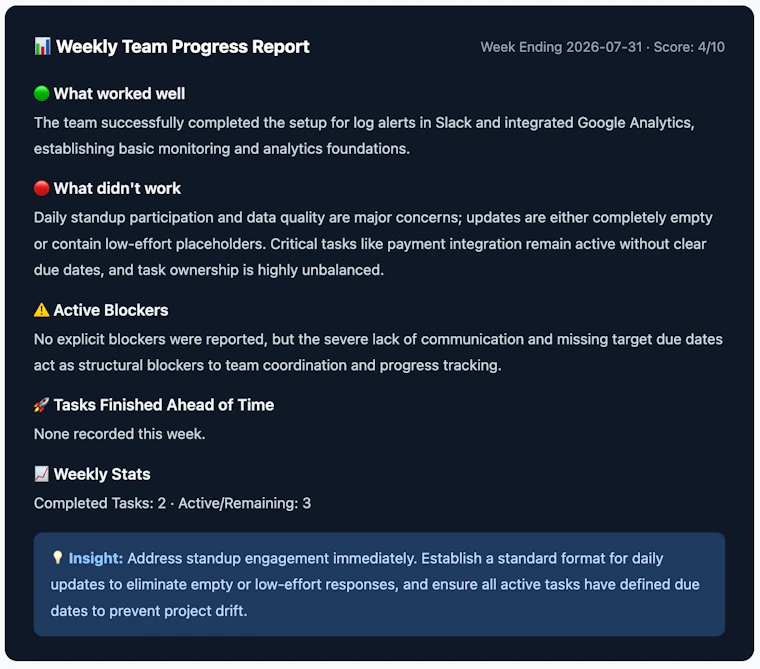Click the rocket icon beside Tasks Finished
The width and height of the screenshot is (760, 669).
tap(42, 405)
